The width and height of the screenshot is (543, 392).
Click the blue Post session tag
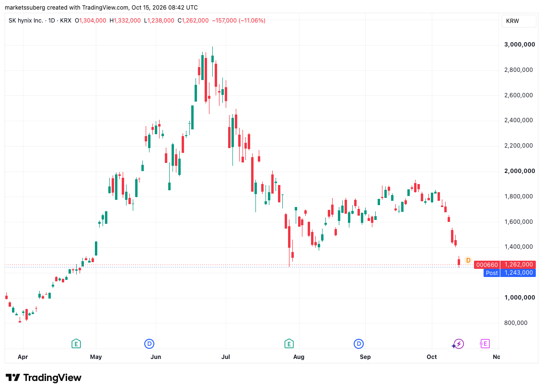click(x=492, y=273)
